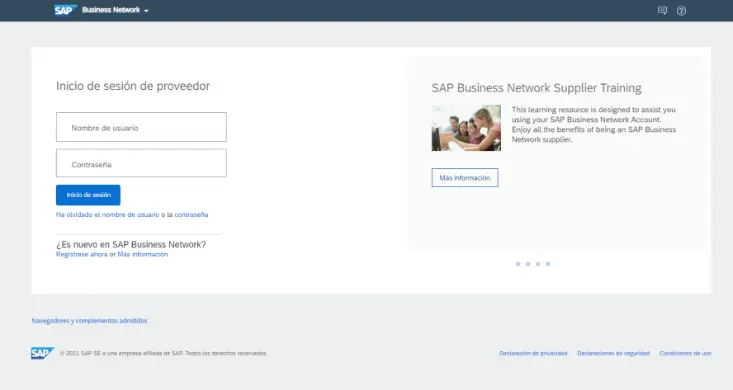
Task: Open the help question mark icon
Action: [x=682, y=11]
